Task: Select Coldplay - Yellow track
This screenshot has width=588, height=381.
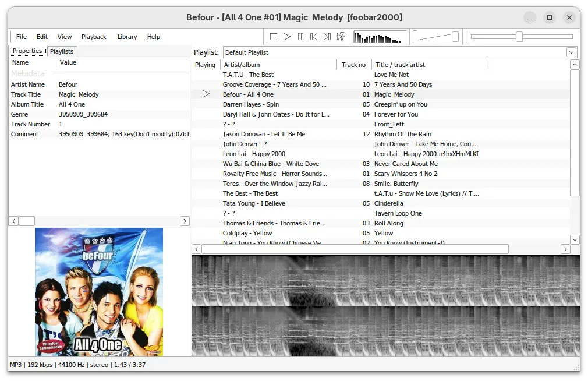Action: point(381,233)
